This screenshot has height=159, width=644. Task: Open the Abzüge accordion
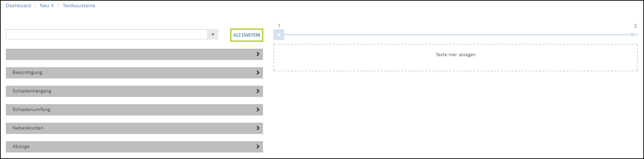pyautogui.click(x=21, y=147)
